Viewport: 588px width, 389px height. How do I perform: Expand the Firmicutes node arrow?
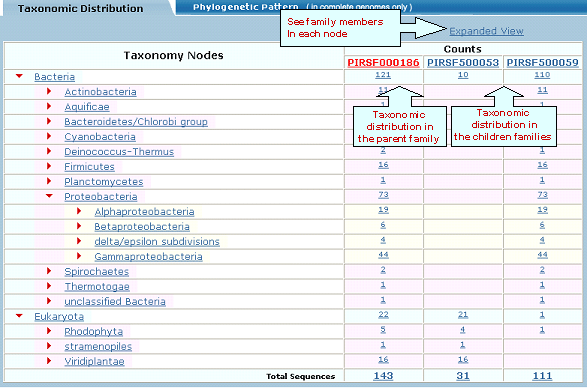point(49,166)
